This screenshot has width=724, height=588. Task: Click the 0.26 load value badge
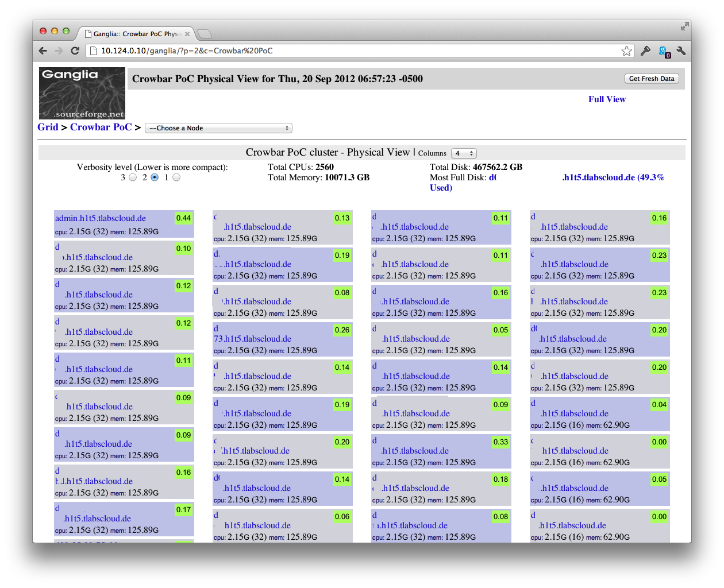coord(342,330)
